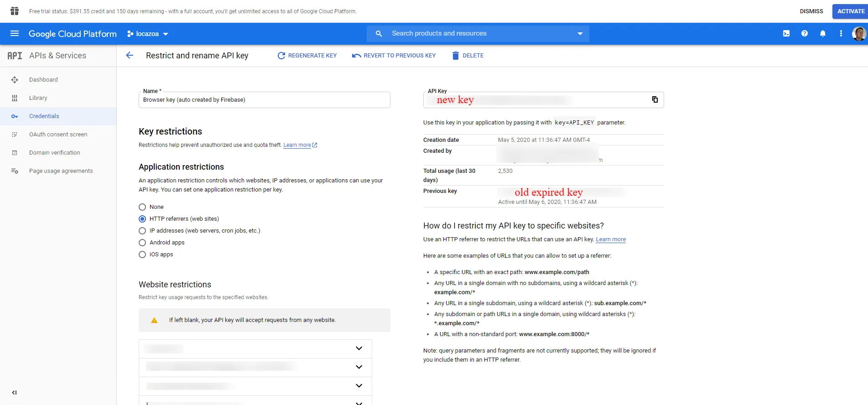Open Learn more about HTTP referrers

(x=611, y=239)
